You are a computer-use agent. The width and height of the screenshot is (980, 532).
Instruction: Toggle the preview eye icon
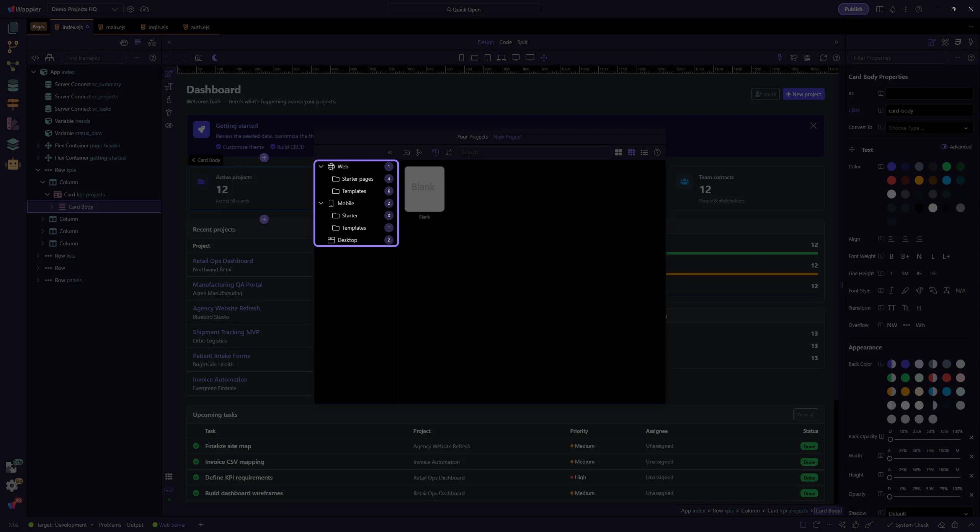point(169,126)
